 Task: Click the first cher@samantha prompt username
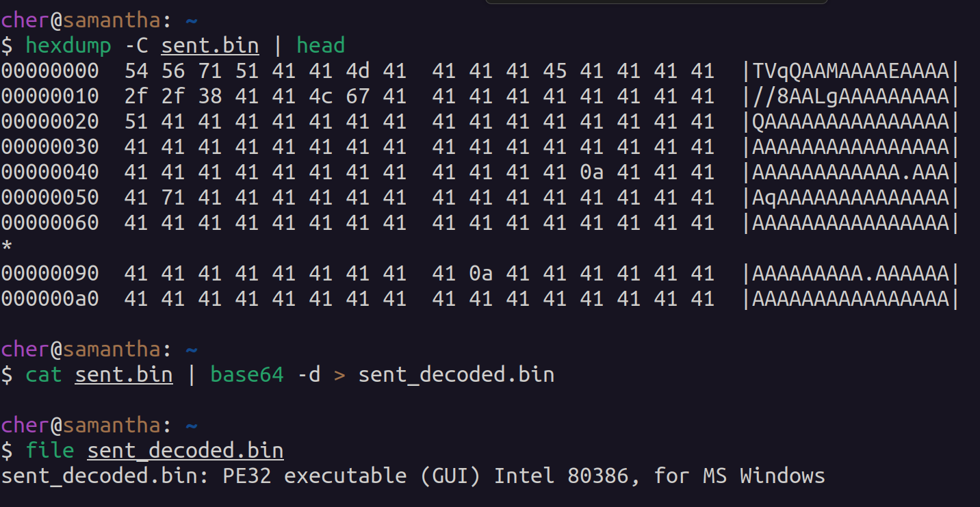point(25,21)
